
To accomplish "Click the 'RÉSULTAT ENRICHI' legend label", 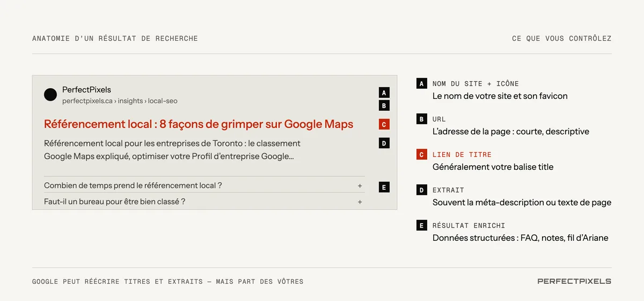I will pos(469,225).
